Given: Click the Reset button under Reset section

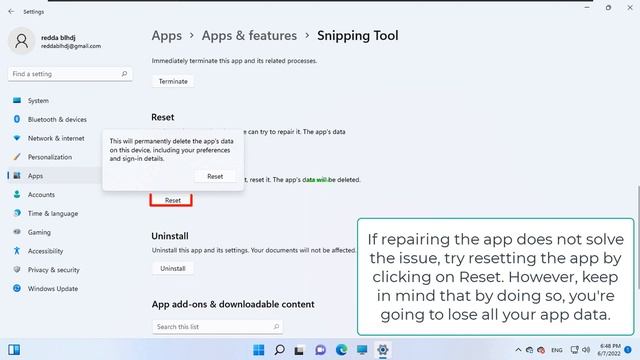Looking at the screenshot, I should 171,200.
